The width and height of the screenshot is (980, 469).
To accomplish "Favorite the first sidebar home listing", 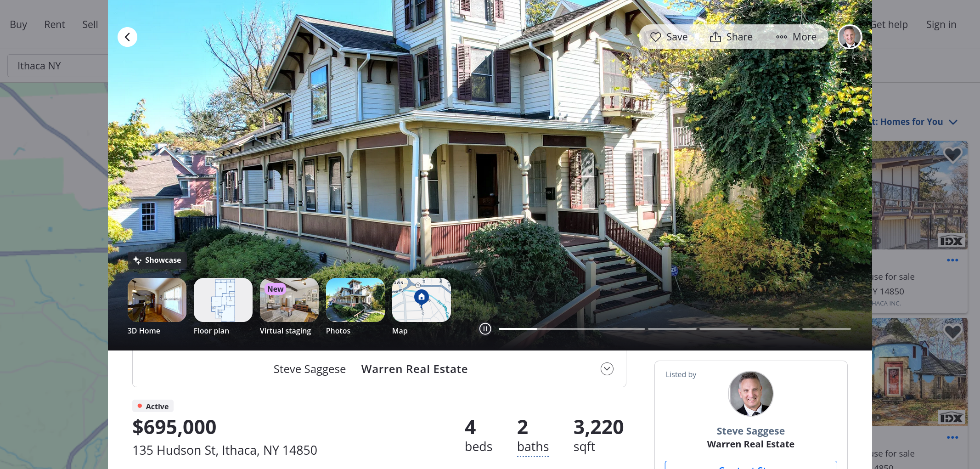I will point(952,155).
